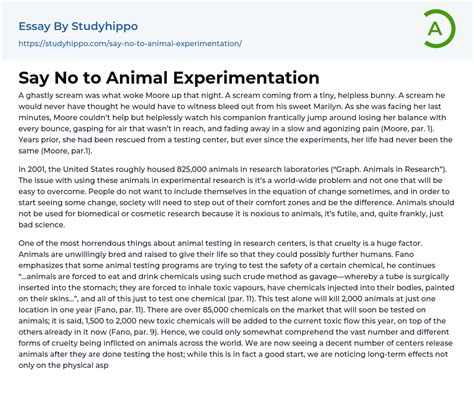Click the paragraph starting 'One of the most horrendous'

tap(236, 304)
